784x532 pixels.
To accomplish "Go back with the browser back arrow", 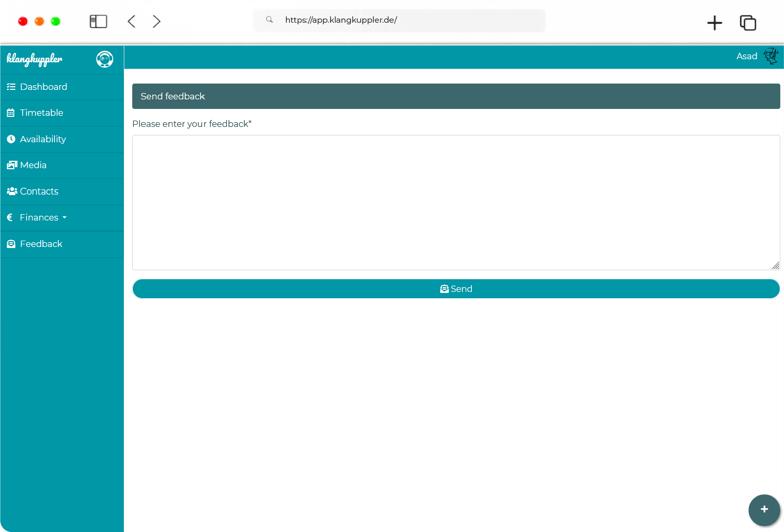I will click(132, 21).
